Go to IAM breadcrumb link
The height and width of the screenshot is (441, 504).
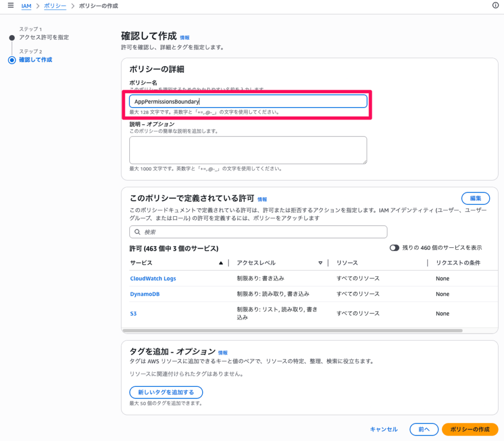point(26,6)
